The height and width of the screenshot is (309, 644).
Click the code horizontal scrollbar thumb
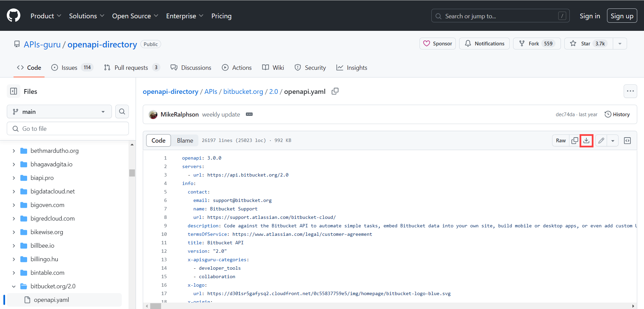(156, 306)
